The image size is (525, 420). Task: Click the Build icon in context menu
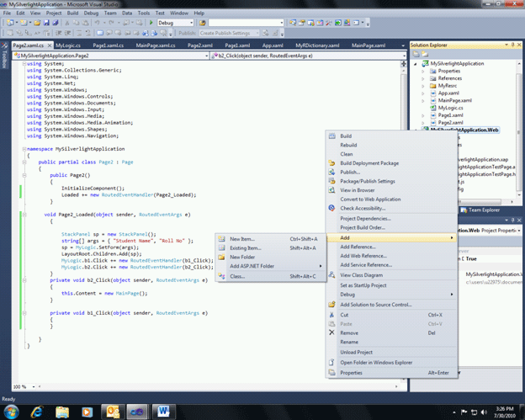[332, 136]
